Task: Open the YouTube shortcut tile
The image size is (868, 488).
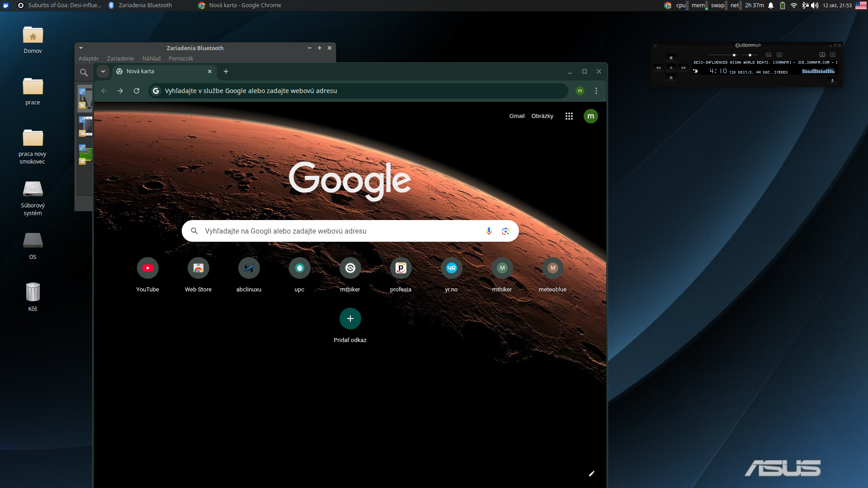Action: click(147, 268)
